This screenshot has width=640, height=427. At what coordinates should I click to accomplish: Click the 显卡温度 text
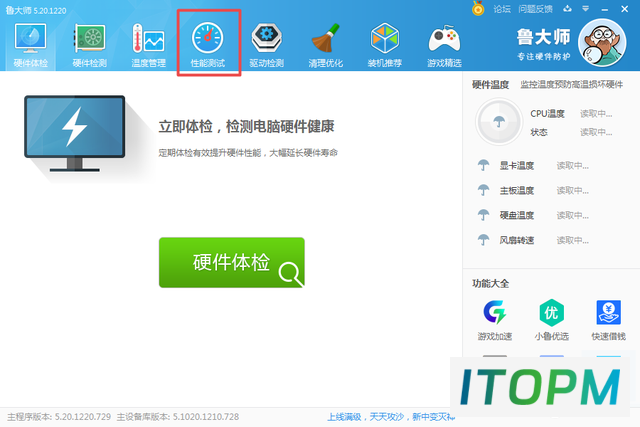(x=517, y=166)
